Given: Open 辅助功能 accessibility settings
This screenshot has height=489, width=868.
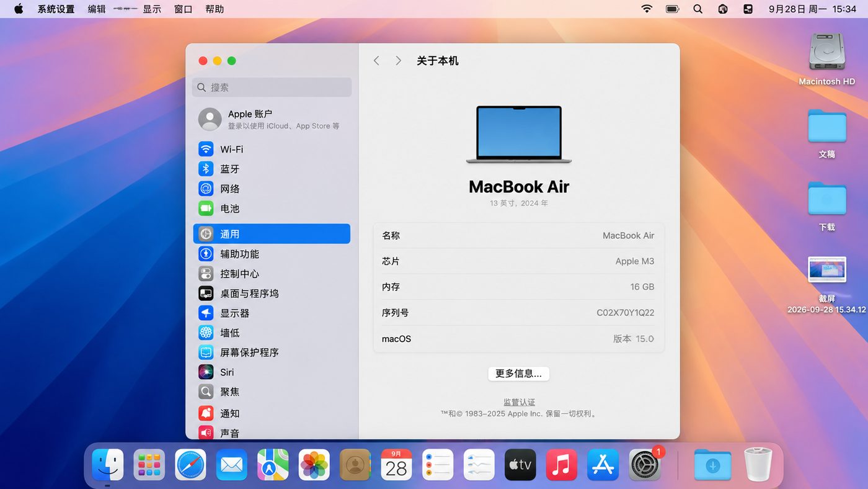Looking at the screenshot, I should click(272, 254).
